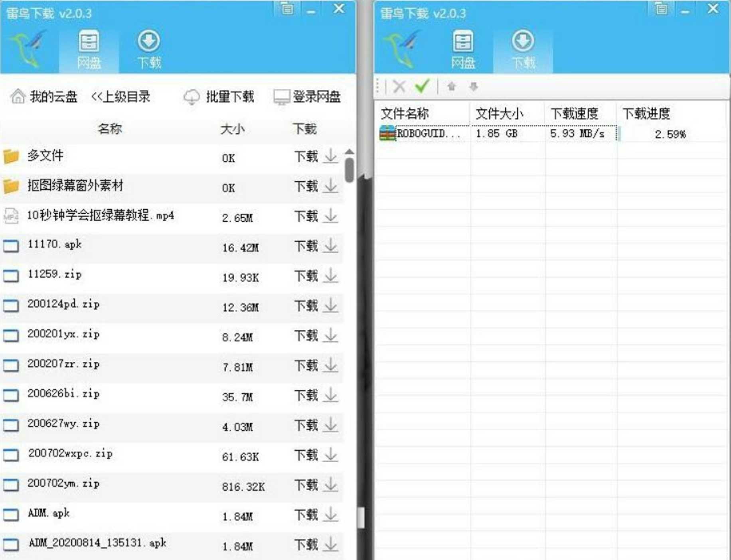The height and width of the screenshot is (560, 731).
Task: Click the bird logo in right window
Action: pyautogui.click(x=403, y=49)
